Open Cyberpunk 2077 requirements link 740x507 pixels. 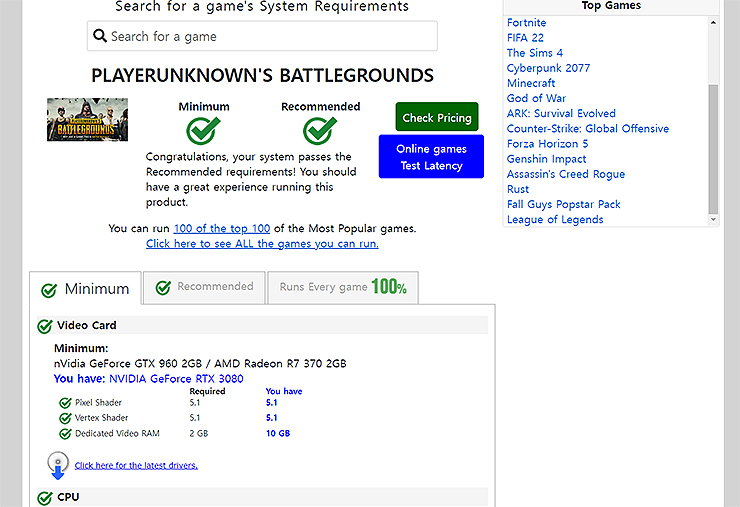point(548,68)
